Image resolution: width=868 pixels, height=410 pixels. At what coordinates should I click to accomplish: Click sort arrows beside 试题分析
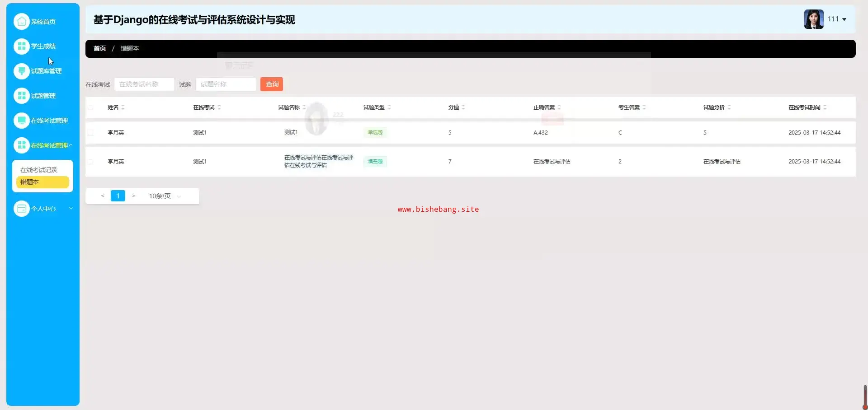point(729,107)
